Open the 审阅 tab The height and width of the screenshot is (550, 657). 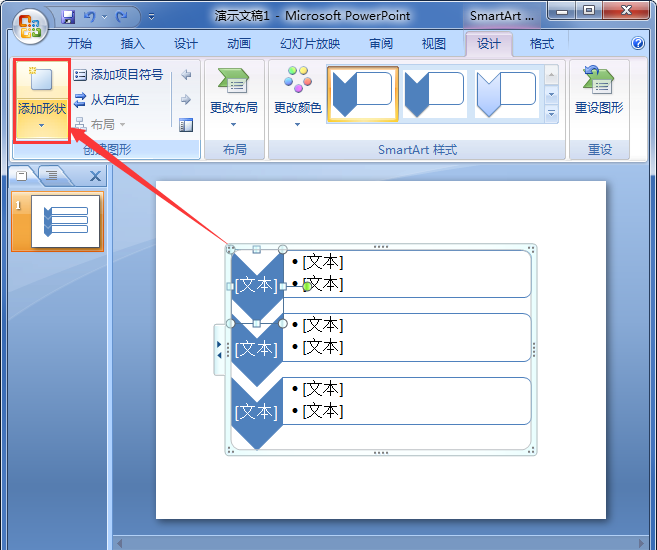381,44
